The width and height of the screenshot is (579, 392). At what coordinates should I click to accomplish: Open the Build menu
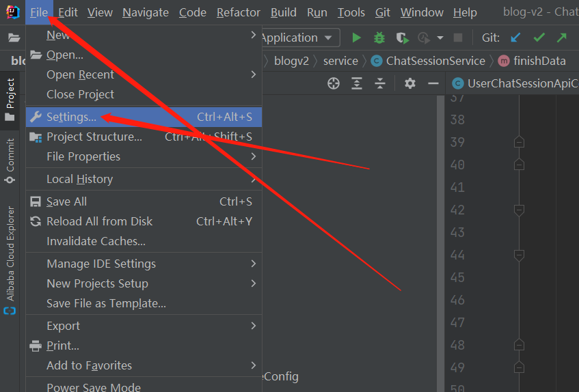284,12
